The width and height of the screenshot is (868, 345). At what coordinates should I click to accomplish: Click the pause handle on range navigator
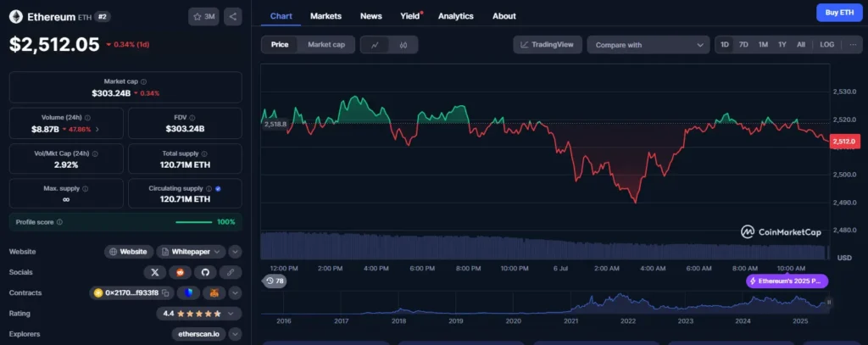coord(829,303)
